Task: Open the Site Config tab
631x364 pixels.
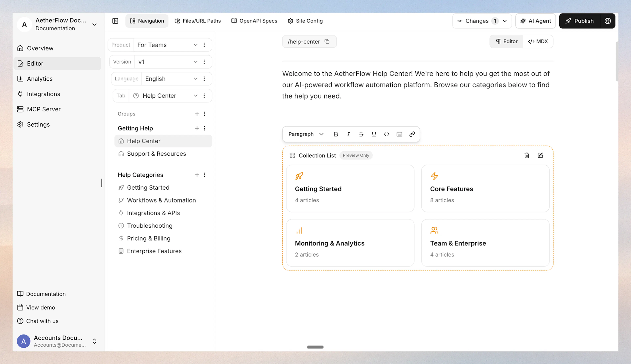Action: tap(305, 21)
